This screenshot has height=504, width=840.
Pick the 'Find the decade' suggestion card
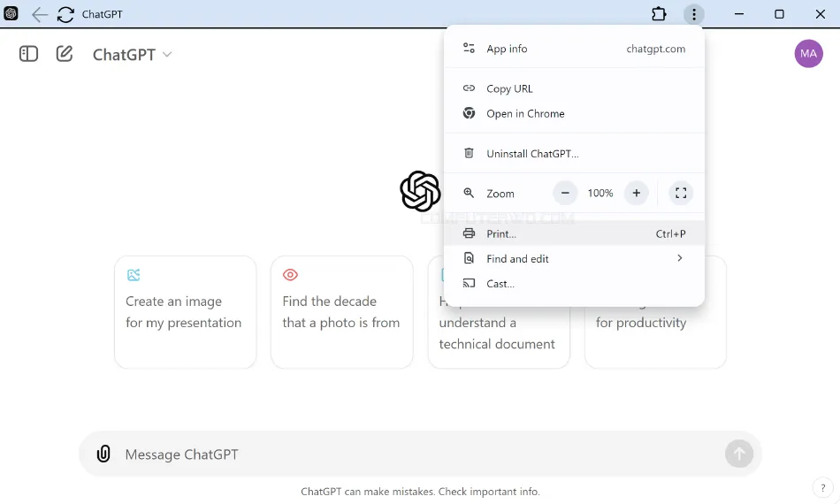(342, 312)
